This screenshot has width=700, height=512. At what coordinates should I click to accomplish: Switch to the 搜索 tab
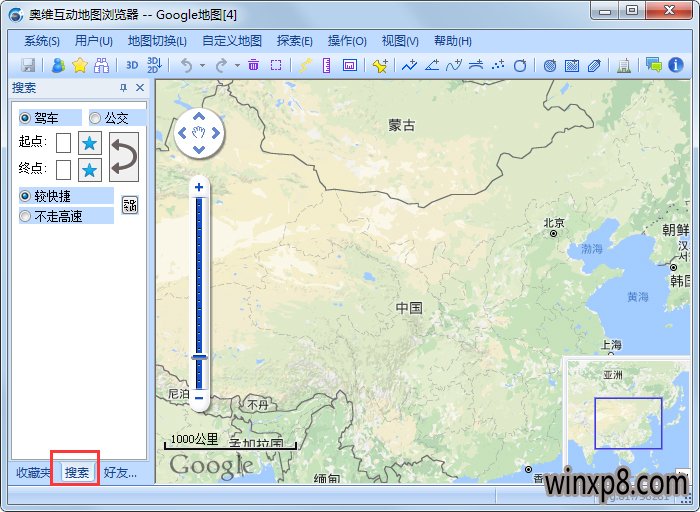77,472
